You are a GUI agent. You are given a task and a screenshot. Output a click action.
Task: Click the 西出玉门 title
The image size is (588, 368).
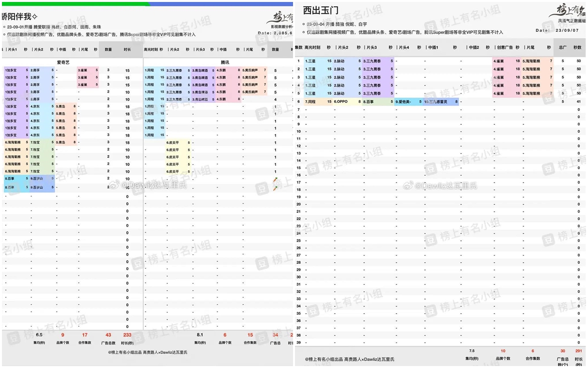320,10
